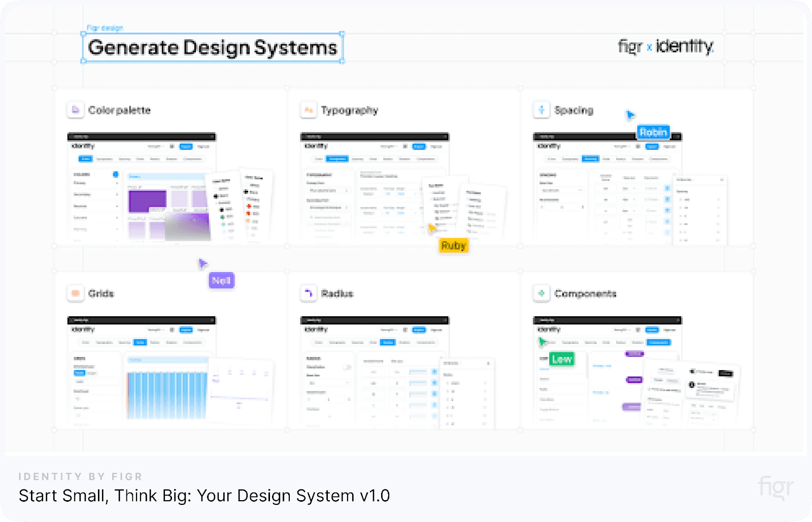
Task: Click the Color palette section icon
Action: pyautogui.click(x=76, y=110)
